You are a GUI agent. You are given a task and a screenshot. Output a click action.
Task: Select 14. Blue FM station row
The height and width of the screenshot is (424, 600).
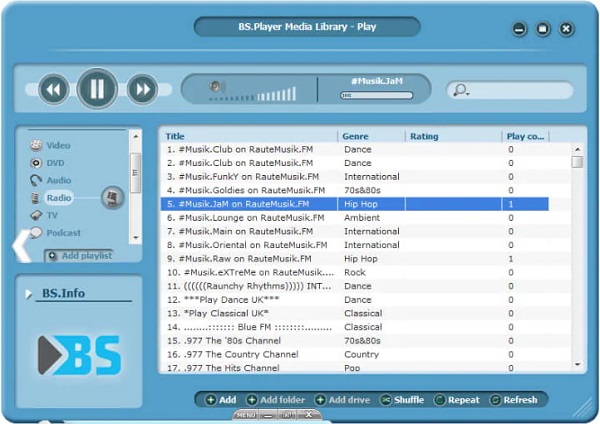[354, 327]
